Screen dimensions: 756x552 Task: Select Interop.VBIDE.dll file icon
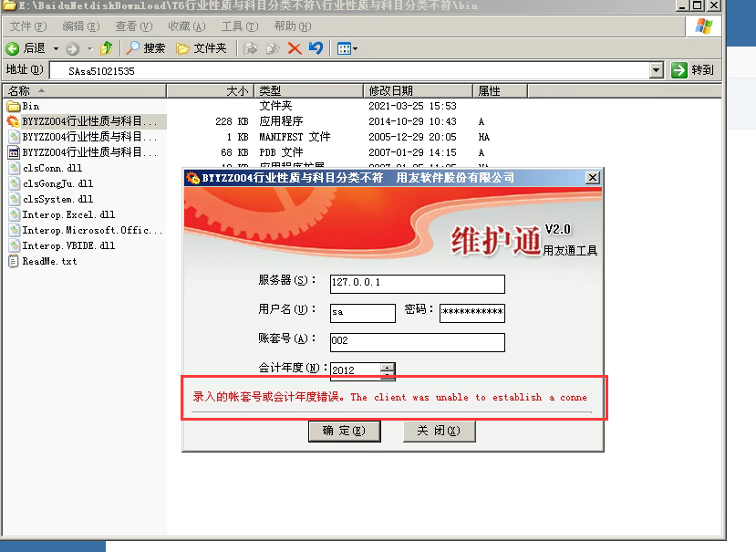point(14,245)
